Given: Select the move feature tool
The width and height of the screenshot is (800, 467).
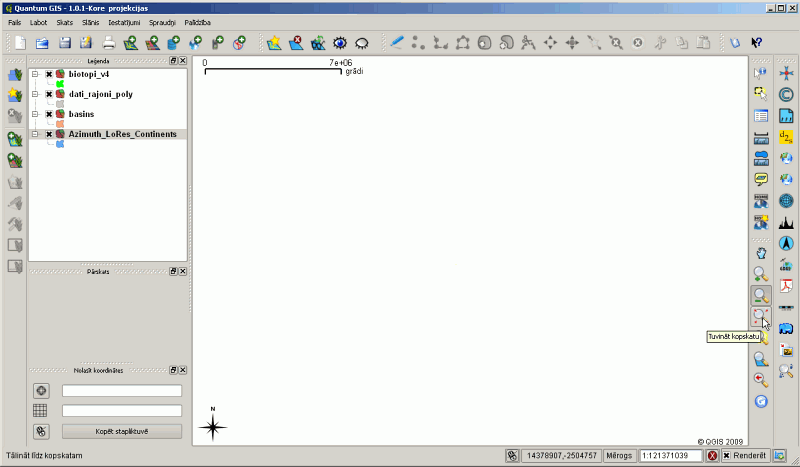Looking at the screenshot, I should (550, 43).
